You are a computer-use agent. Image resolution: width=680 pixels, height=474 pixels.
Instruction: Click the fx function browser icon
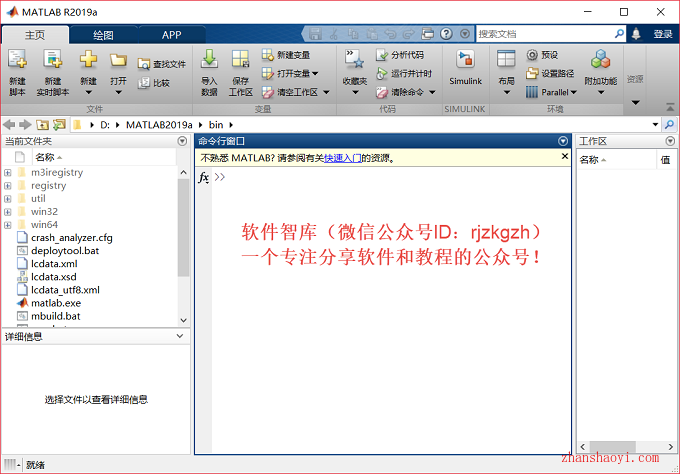click(x=203, y=177)
